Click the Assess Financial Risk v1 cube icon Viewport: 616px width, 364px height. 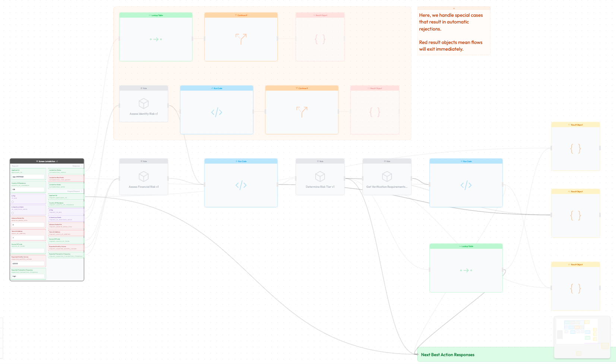click(x=143, y=176)
